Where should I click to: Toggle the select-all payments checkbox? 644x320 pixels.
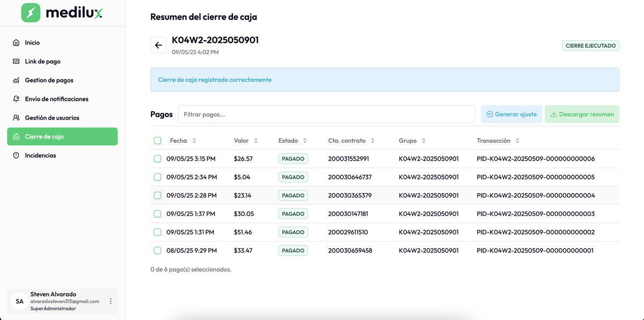[157, 141]
